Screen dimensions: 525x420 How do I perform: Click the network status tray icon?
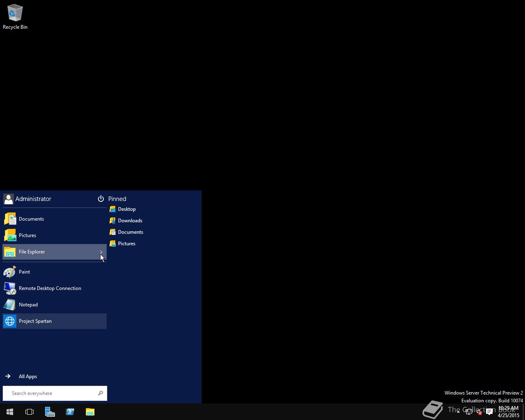coord(468,412)
